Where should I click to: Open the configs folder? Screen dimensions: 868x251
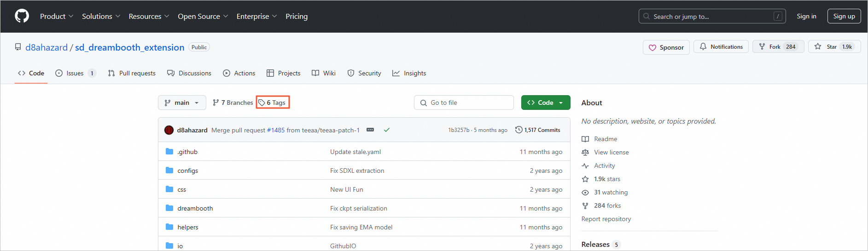188,171
